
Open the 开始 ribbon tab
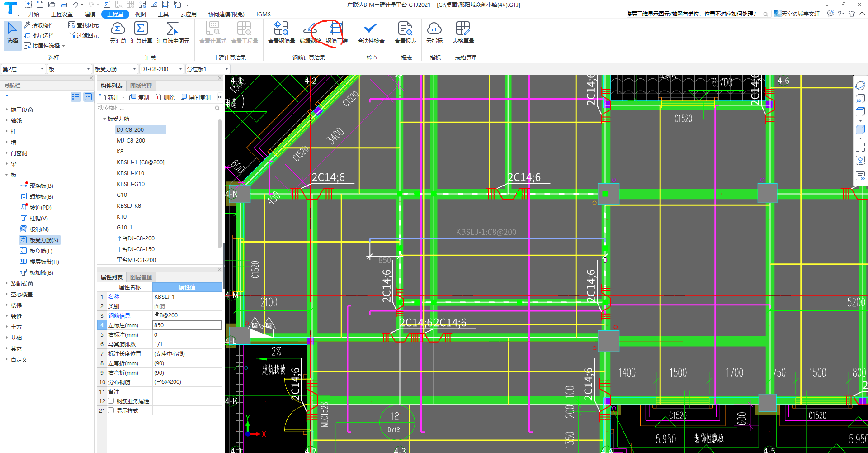[x=34, y=14]
